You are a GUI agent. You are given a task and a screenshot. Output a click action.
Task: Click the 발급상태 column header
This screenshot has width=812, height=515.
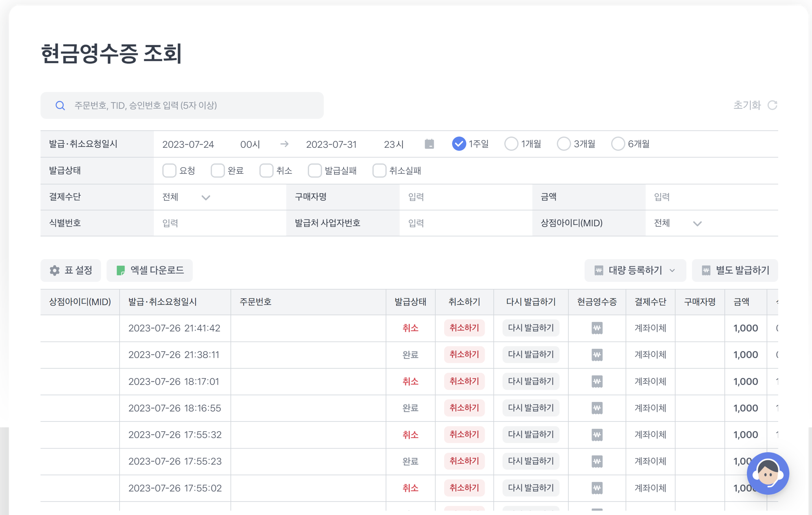click(410, 302)
